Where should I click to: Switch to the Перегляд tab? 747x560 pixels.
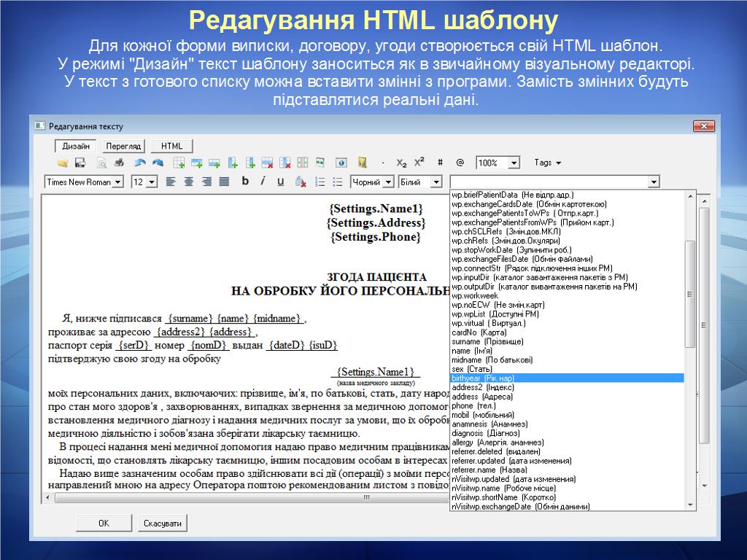click(123, 146)
